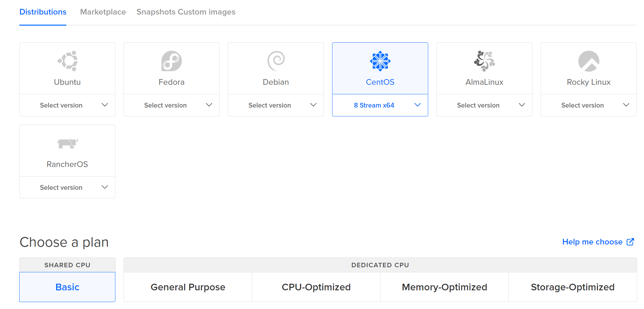Image resolution: width=644 pixels, height=309 pixels.
Task: Expand Debian Select version dropdown
Action: pos(276,105)
